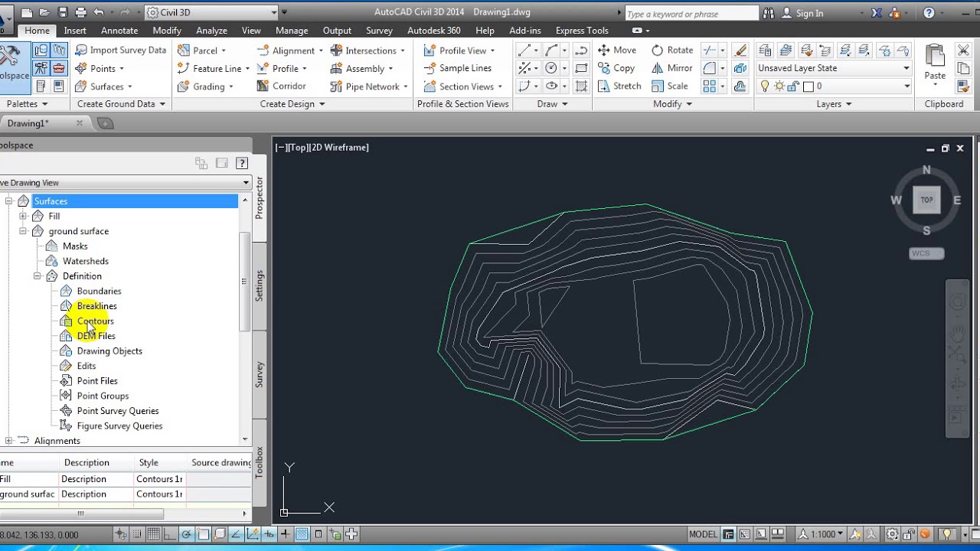Image resolution: width=980 pixels, height=551 pixels.
Task: Expand the Alignment dropdown arrow
Action: [x=321, y=51]
